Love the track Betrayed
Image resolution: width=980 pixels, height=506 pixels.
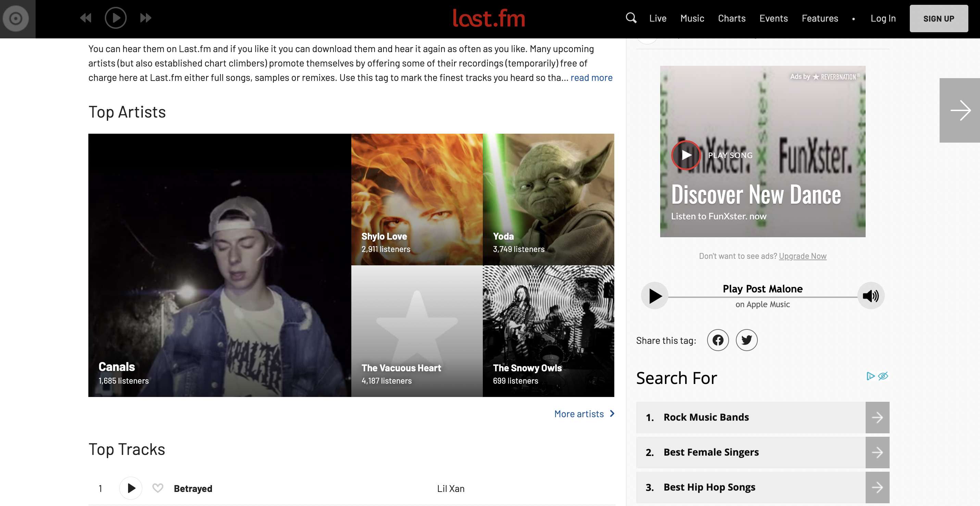pyautogui.click(x=157, y=488)
